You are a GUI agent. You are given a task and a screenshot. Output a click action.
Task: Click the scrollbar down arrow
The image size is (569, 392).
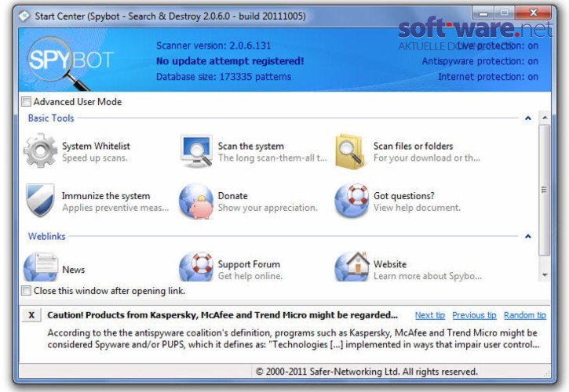click(545, 275)
